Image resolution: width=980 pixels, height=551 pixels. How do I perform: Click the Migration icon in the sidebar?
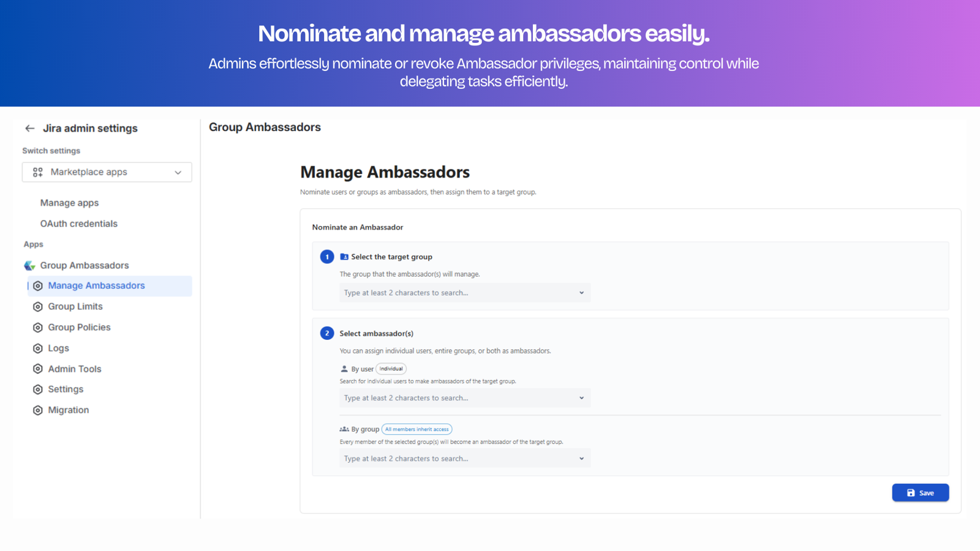[38, 410]
